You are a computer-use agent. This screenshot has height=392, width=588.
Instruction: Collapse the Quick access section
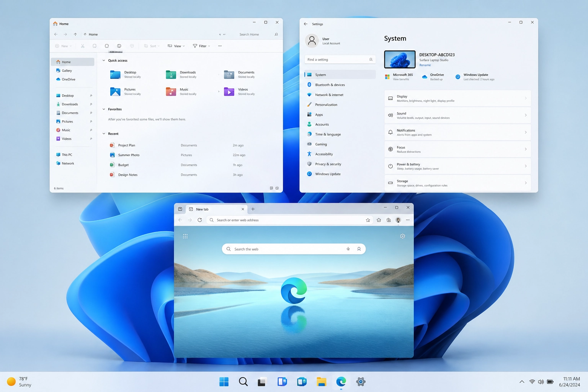(104, 60)
